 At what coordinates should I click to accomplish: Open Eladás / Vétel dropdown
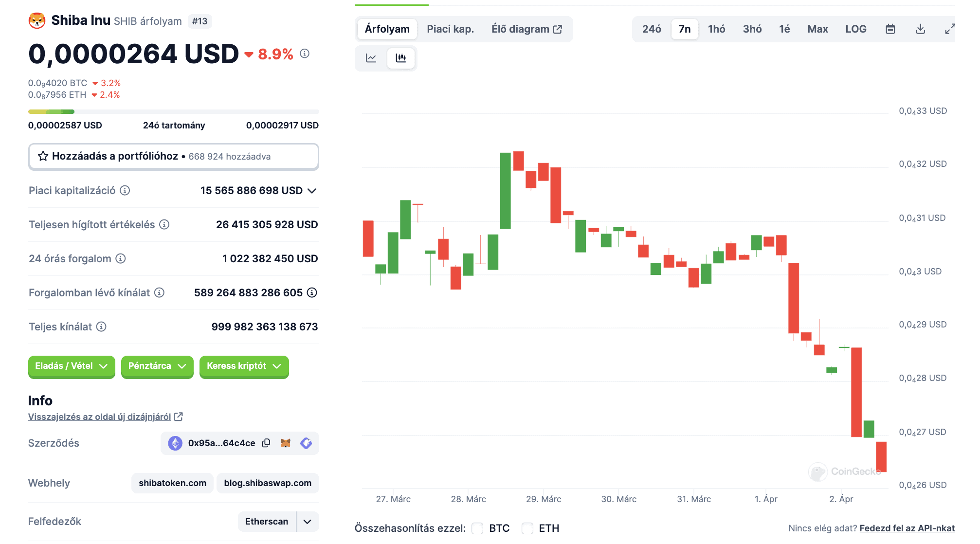(72, 366)
